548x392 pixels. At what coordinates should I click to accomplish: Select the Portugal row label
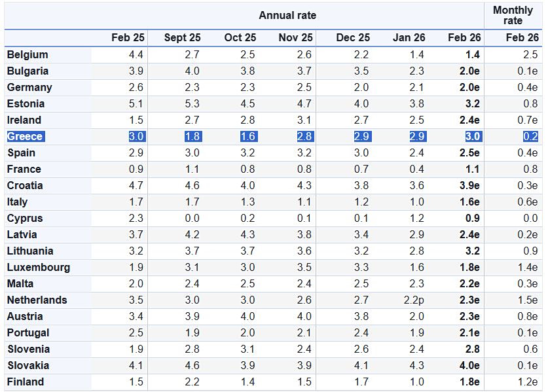point(28,333)
